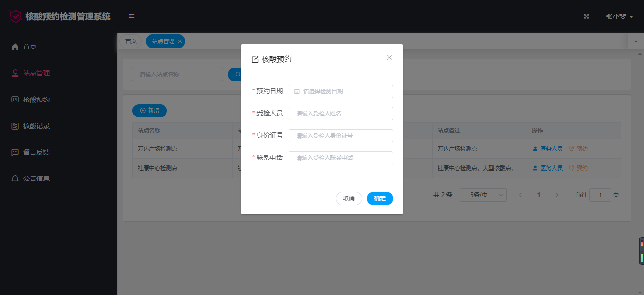Click person icon in 社康中心检测点 row
The height and width of the screenshot is (295, 644).
535,168
